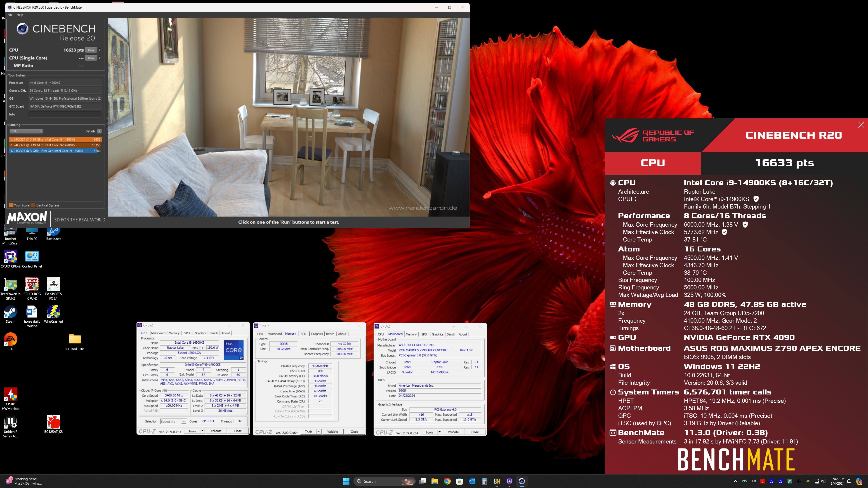868x488 pixels.
Task: Open the Socket #1 selection dropdown
Action: pos(173,421)
